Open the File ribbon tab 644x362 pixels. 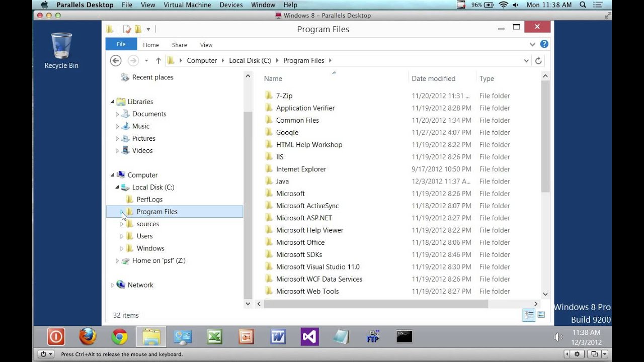[x=121, y=44]
